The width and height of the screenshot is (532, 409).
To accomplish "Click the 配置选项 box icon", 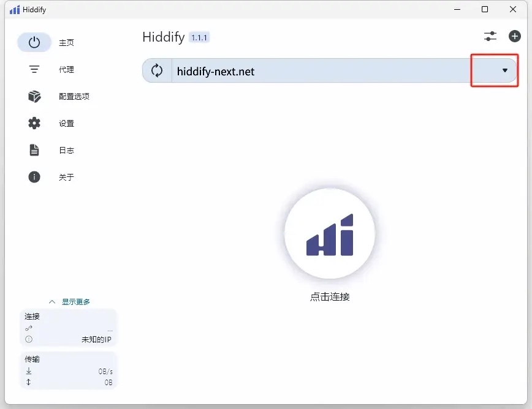I will point(34,97).
